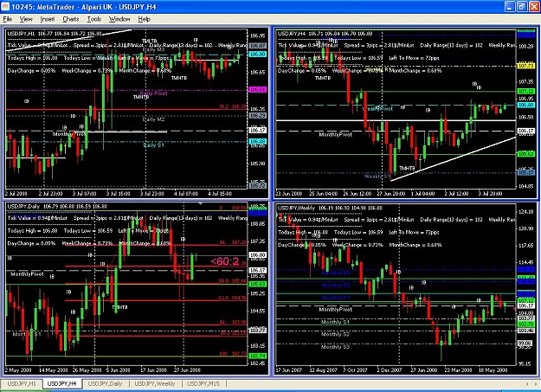Click the MetaTrader icon in the title bar
This screenshot has width=541, height=392.
tap(5, 7)
